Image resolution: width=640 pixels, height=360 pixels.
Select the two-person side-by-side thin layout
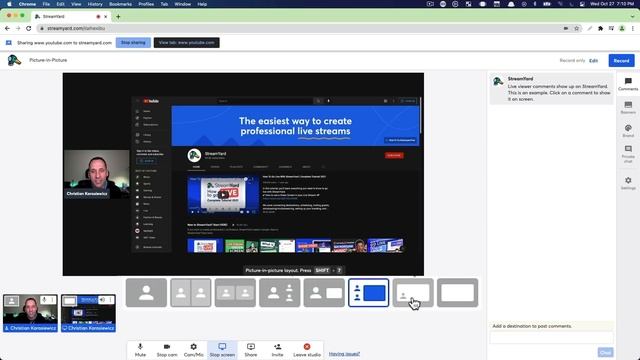191,293
